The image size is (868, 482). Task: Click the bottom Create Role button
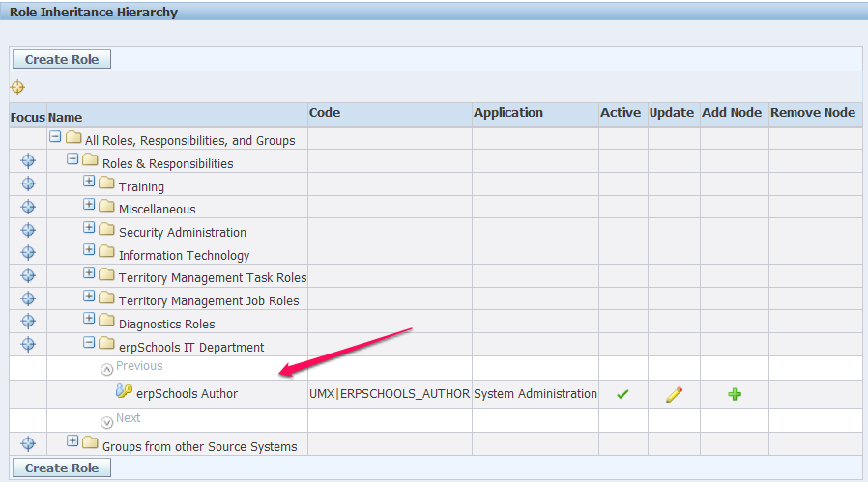click(62, 468)
